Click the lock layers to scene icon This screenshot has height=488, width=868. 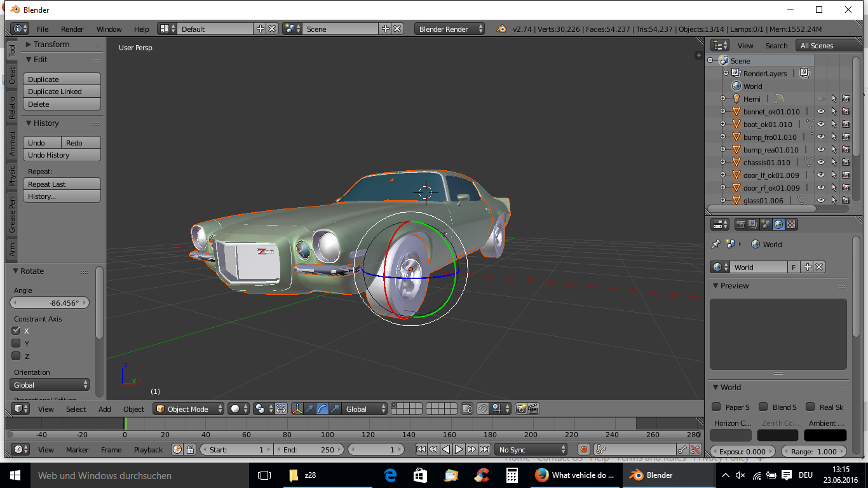pos(467,409)
